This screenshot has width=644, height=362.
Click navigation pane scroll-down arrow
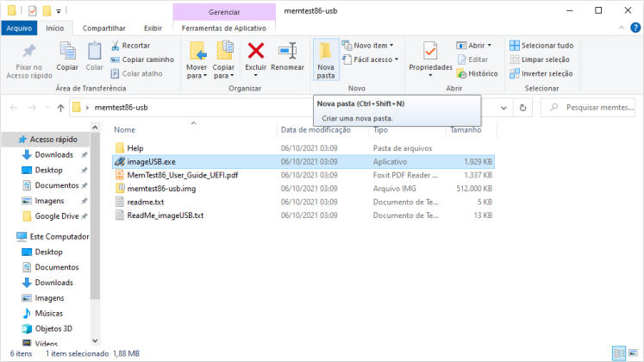click(x=95, y=340)
